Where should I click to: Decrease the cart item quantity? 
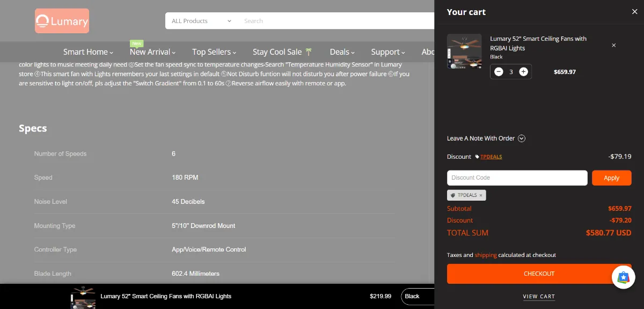(x=499, y=72)
